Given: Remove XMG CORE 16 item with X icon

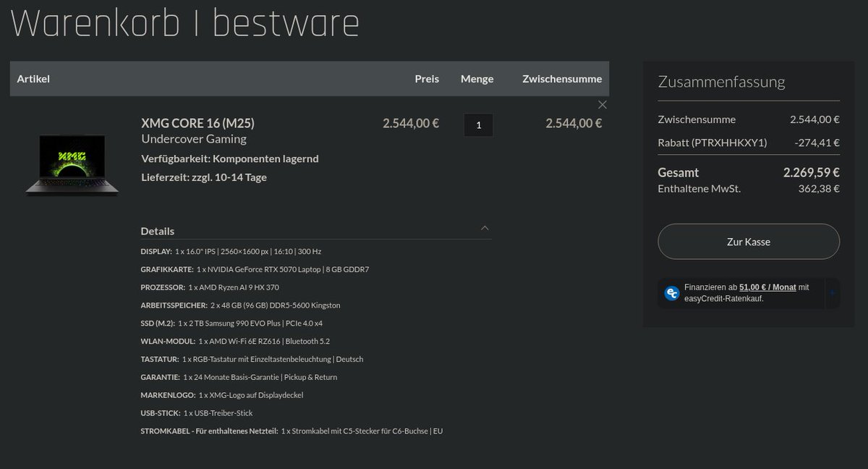Looking at the screenshot, I should click(603, 105).
